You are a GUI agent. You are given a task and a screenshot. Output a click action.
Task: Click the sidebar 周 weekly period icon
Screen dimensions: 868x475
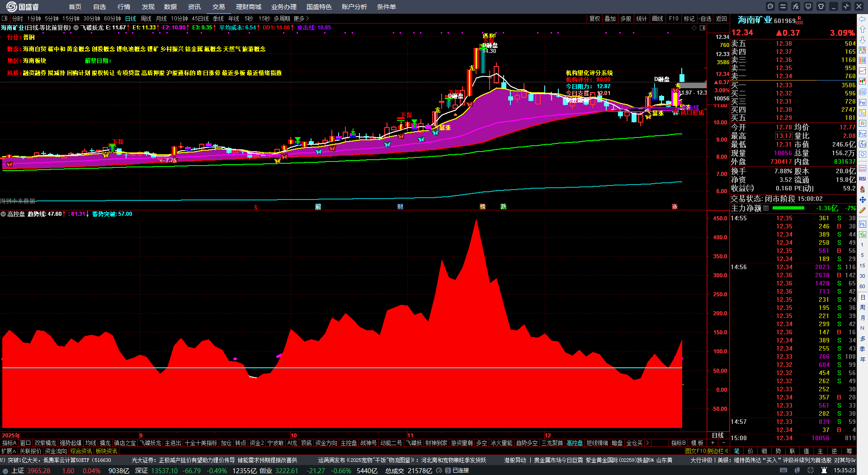tap(863, 308)
